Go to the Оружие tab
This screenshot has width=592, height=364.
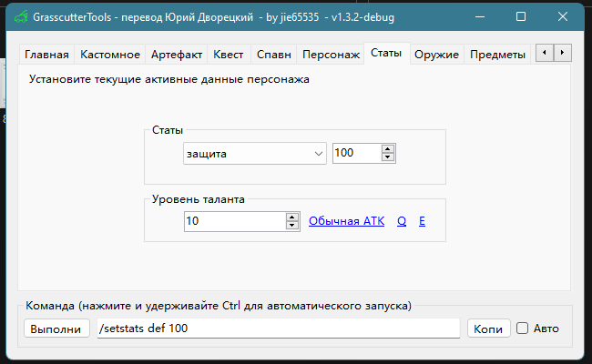click(x=436, y=55)
